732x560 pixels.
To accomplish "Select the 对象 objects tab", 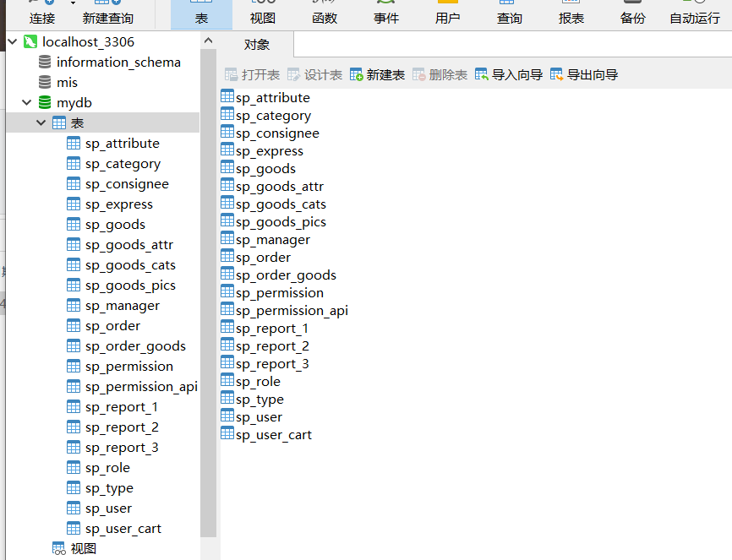I will click(257, 45).
